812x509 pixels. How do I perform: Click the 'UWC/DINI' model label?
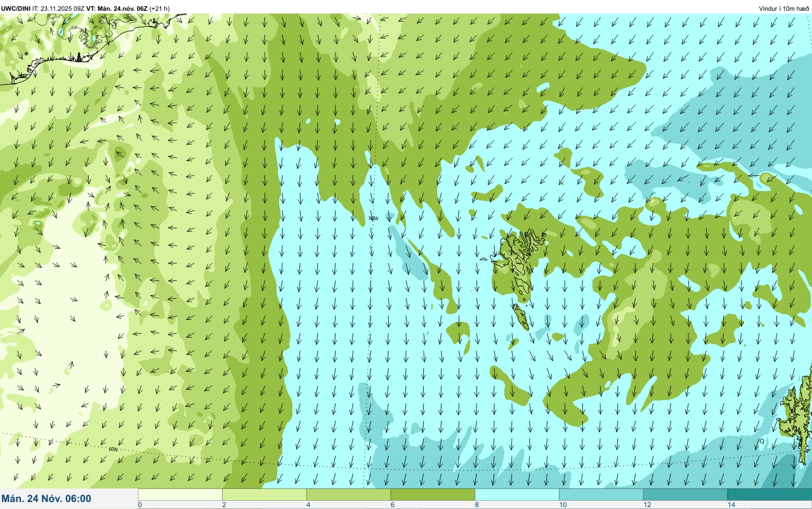[x=16, y=8]
